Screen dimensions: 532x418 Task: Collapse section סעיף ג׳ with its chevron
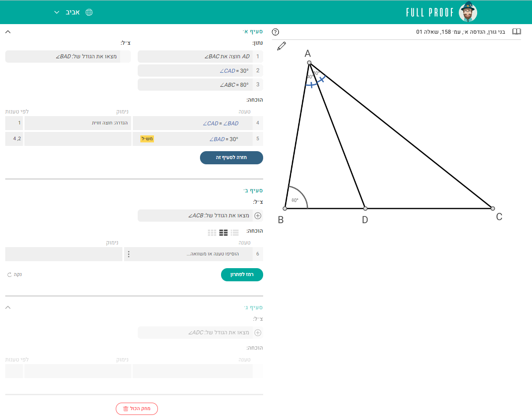pyautogui.click(x=8, y=308)
